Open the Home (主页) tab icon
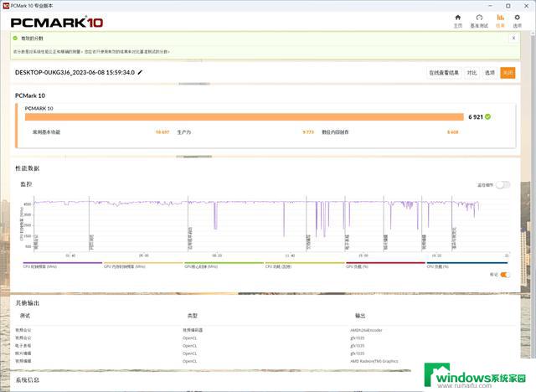536x392 pixels. click(458, 18)
